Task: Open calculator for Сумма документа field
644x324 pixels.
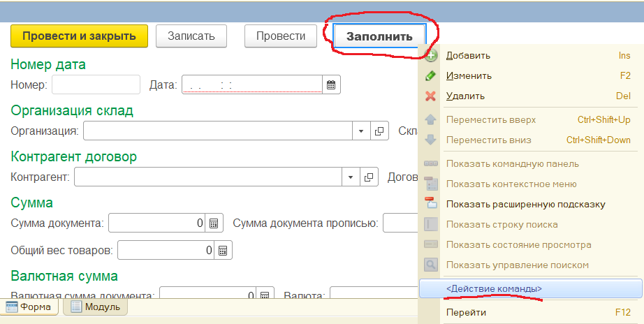Action: pos(214,223)
